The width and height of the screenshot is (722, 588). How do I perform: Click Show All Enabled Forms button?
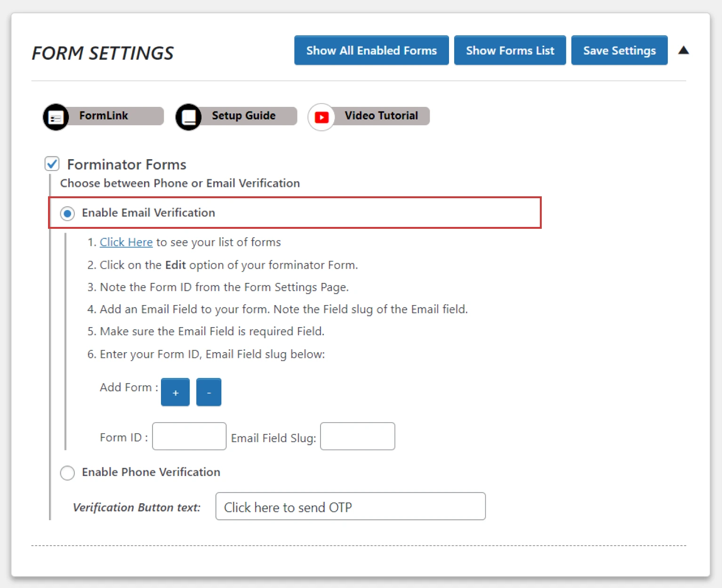(371, 50)
